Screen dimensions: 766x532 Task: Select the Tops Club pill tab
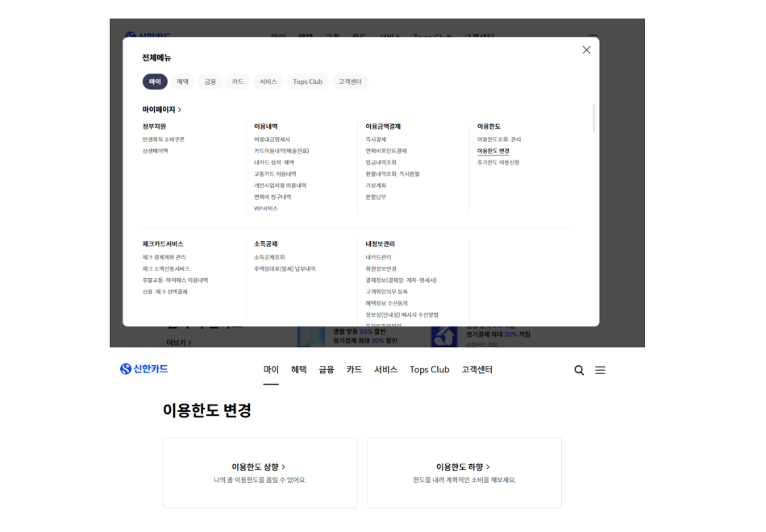pos(307,81)
